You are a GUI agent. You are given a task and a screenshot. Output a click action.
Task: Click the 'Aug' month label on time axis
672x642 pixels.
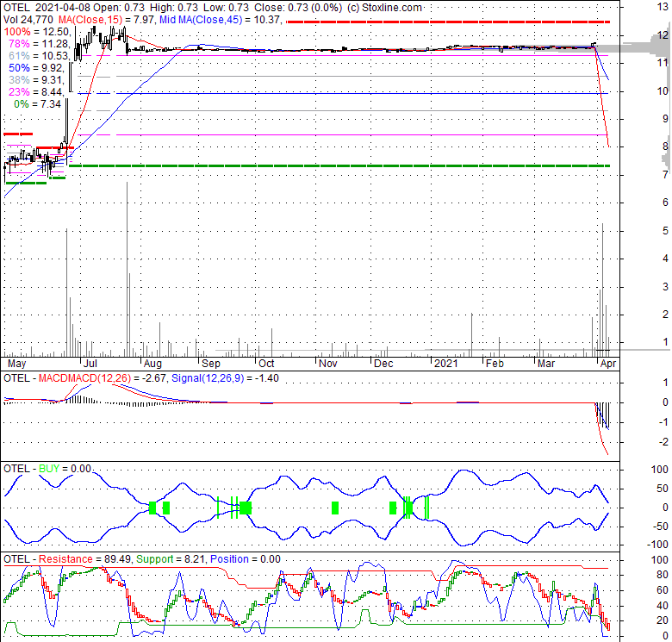tap(152, 364)
